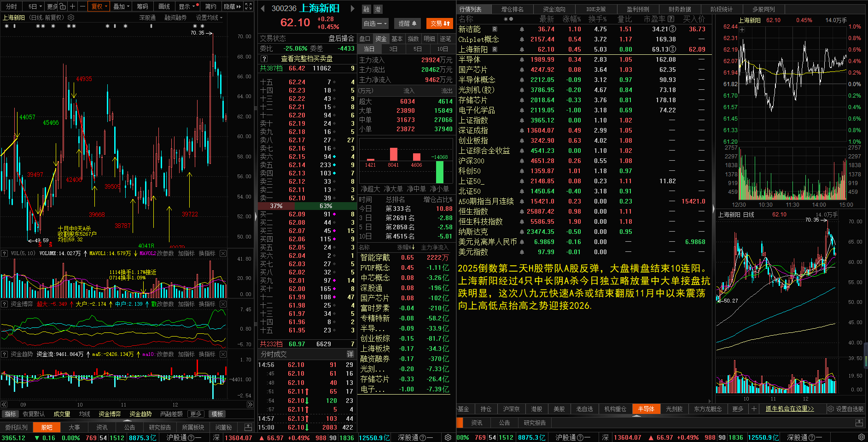The image size is (868, 442).
Task: Zoom out the K-line chart with minus icon
Action: (82, 6)
